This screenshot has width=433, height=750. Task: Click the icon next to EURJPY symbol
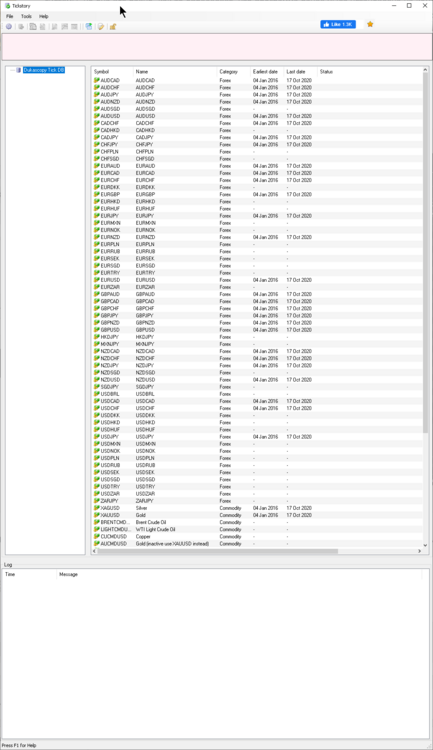coord(97,216)
